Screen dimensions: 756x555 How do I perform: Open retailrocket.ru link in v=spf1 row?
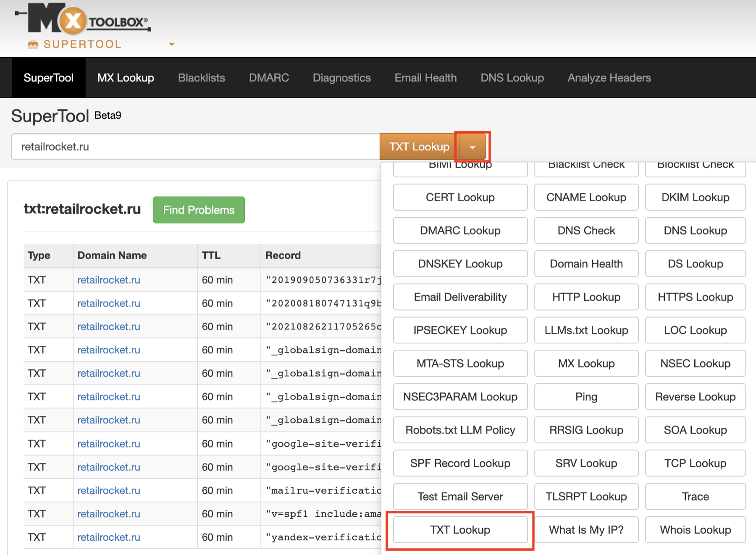point(108,514)
